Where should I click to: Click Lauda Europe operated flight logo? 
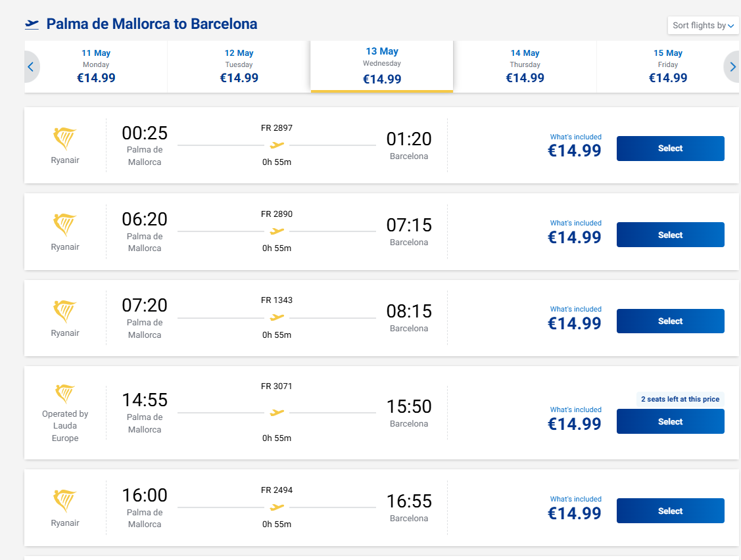click(65, 394)
